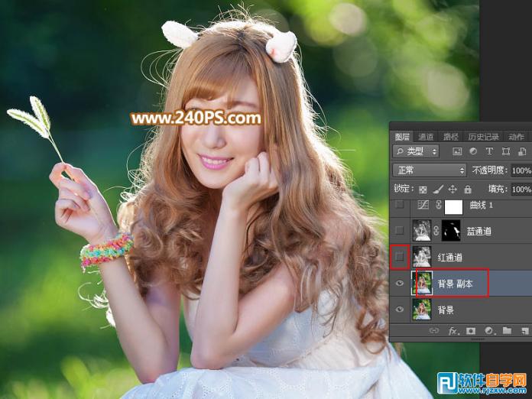Select the 蓝通道 layer thumbnail
The height and width of the screenshot is (399, 532).
pos(422,231)
